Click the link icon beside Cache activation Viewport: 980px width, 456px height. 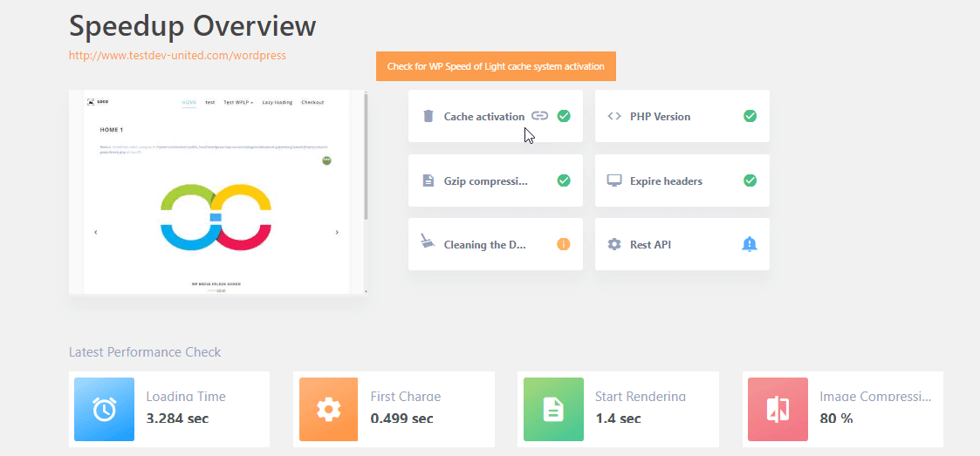click(540, 116)
